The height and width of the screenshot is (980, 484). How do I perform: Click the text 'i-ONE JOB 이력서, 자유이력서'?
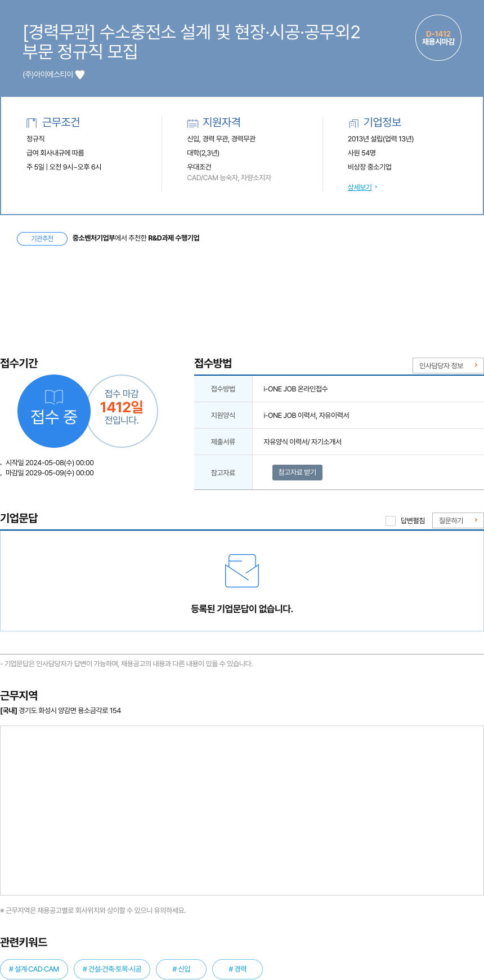(306, 416)
